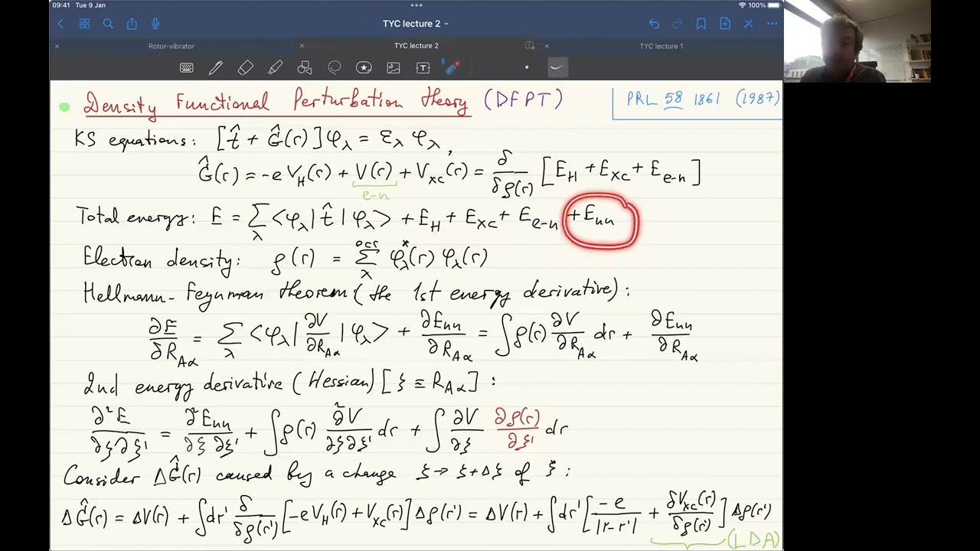Select the active TYC lecture 2 tab
This screenshot has width=980, height=551.
coord(416,46)
